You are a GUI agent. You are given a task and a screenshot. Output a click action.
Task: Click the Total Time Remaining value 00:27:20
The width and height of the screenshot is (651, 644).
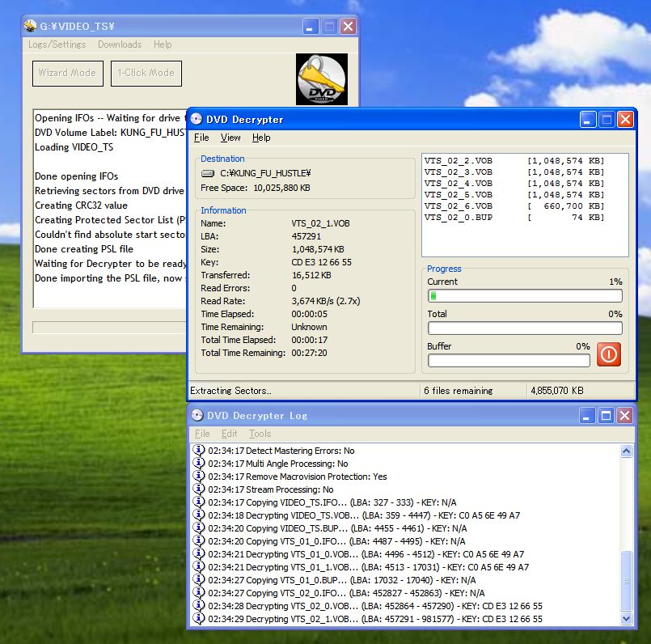309,354
